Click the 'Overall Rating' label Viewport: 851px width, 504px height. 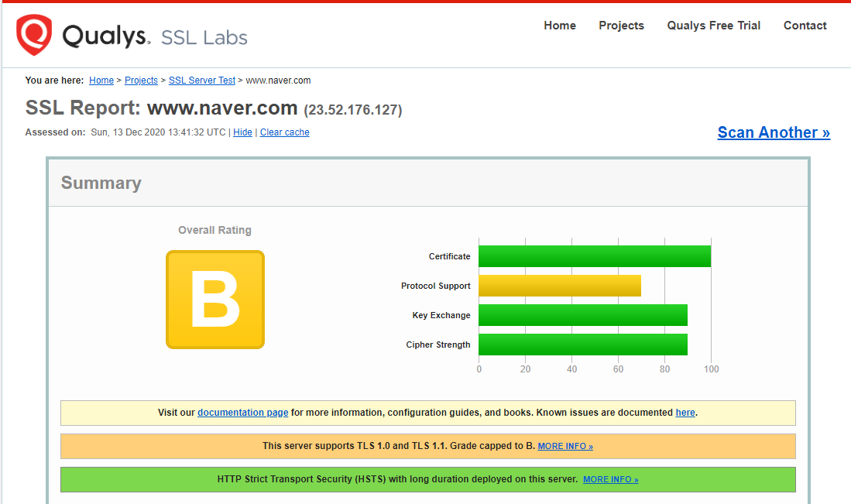(x=214, y=230)
